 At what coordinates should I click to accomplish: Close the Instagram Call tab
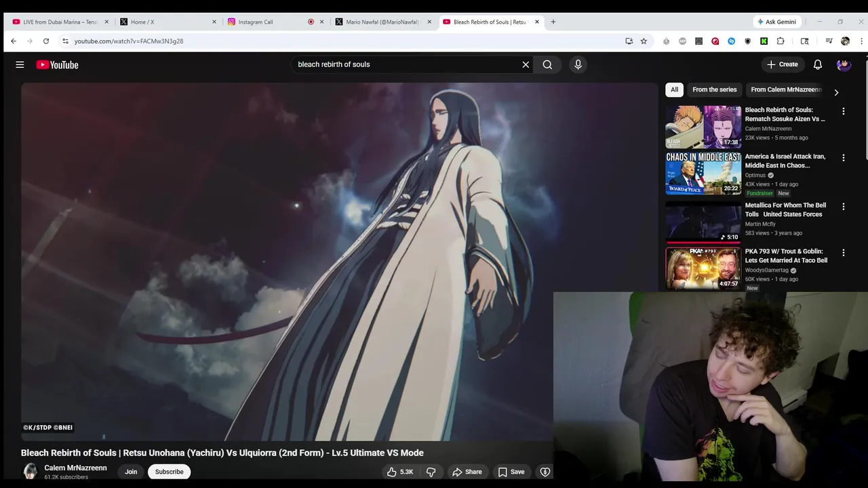click(x=321, y=22)
